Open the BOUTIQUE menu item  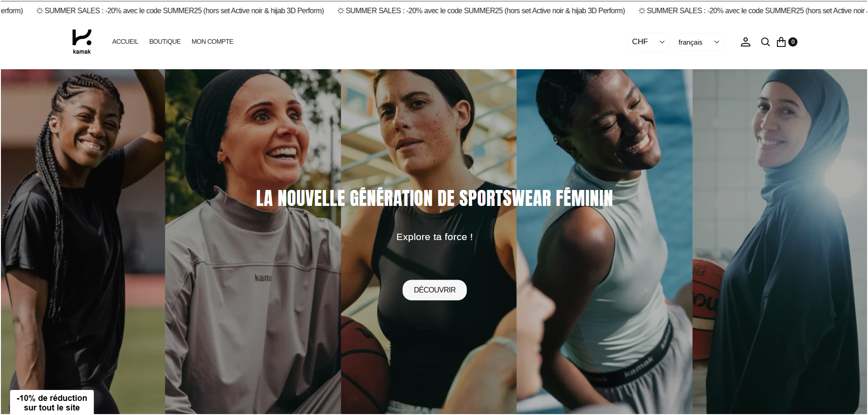165,41
